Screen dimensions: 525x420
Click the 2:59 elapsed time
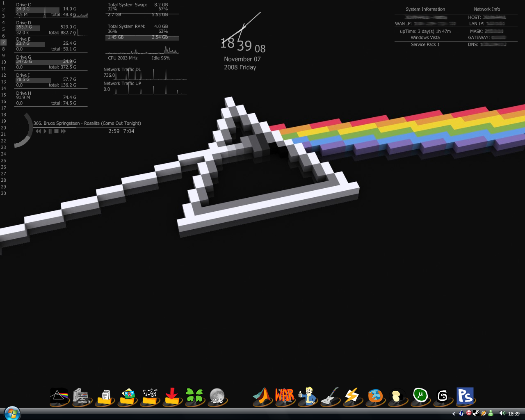(x=114, y=131)
